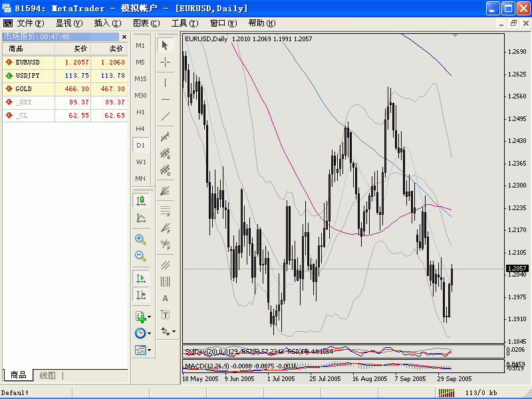Toggle chart auto scroll button
532x399 pixels.
click(x=140, y=279)
